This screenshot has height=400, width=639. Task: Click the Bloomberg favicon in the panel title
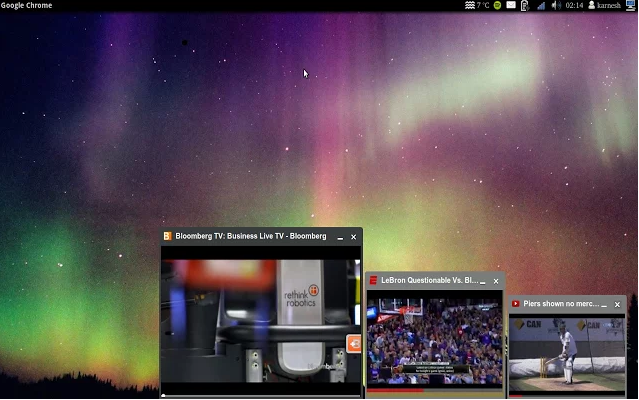click(x=167, y=236)
